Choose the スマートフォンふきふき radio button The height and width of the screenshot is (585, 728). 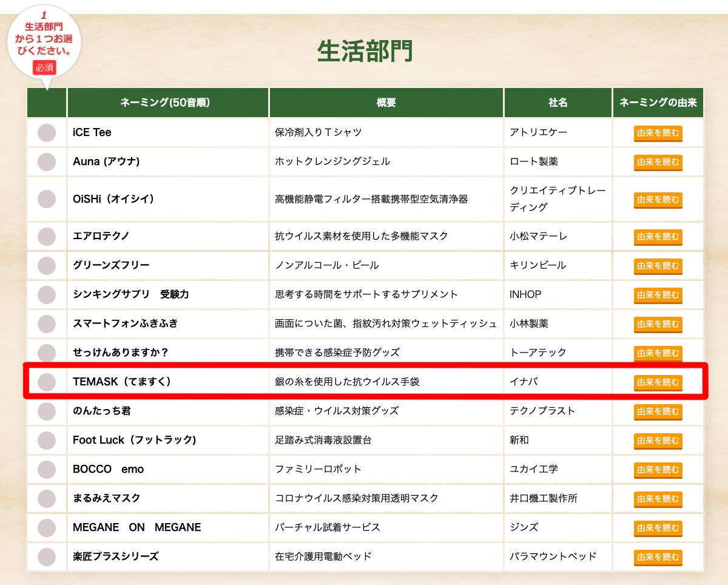click(x=47, y=323)
